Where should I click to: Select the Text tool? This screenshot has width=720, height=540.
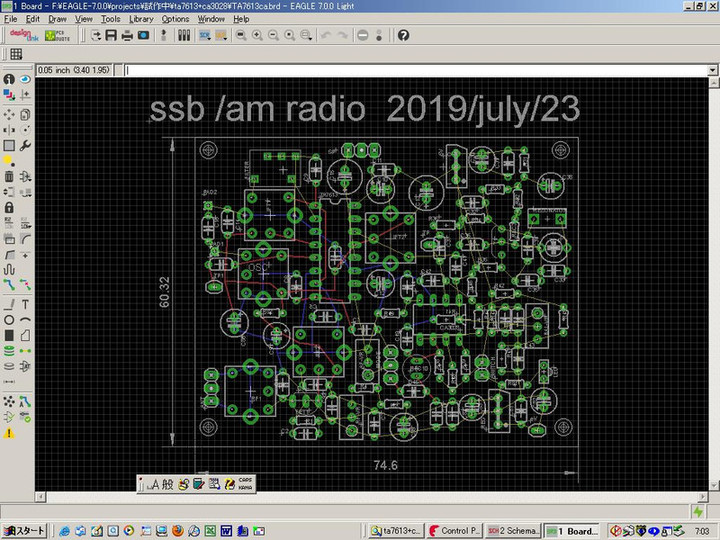coord(25,303)
